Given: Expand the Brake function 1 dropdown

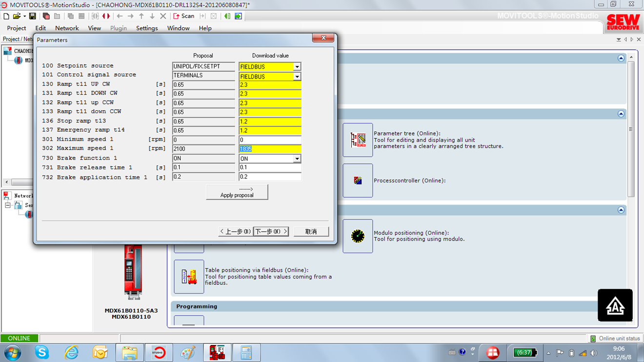Looking at the screenshot, I should click(297, 159).
